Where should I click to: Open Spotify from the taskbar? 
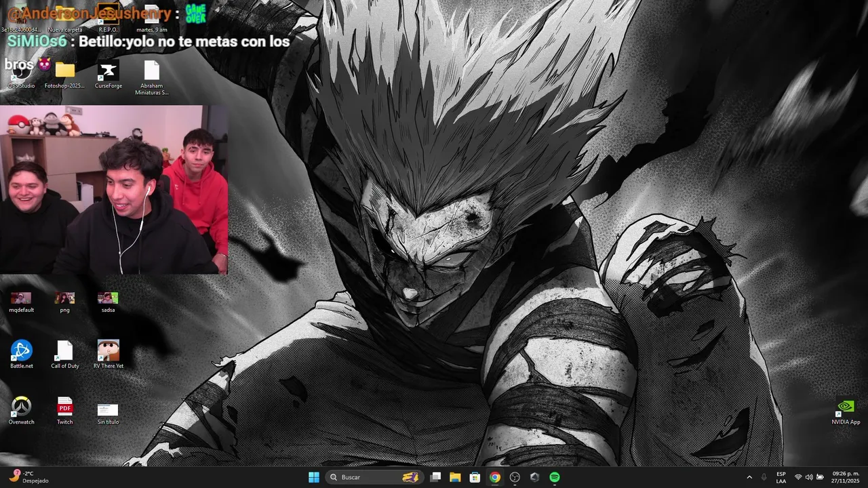(x=555, y=477)
